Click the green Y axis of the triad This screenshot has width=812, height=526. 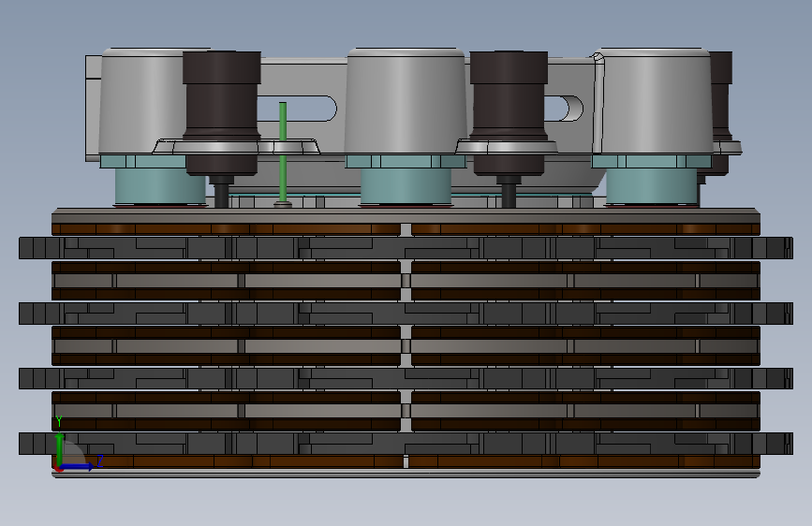pos(60,449)
